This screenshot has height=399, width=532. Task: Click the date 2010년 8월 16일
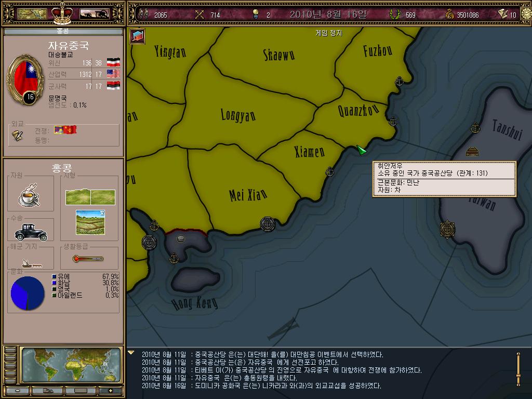point(328,14)
